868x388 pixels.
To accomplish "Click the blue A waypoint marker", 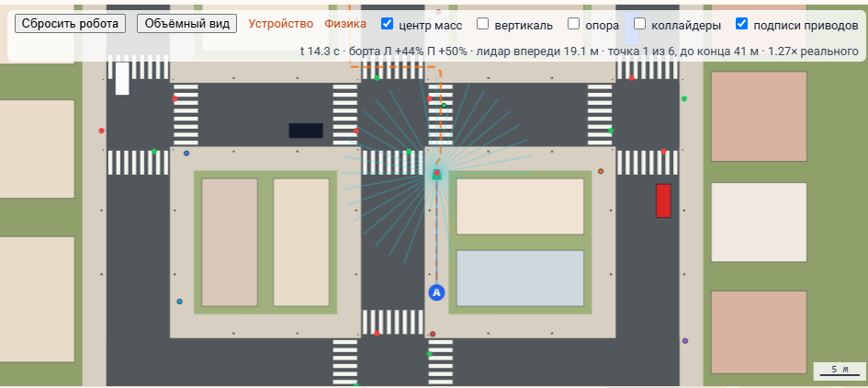I will pyautogui.click(x=437, y=292).
